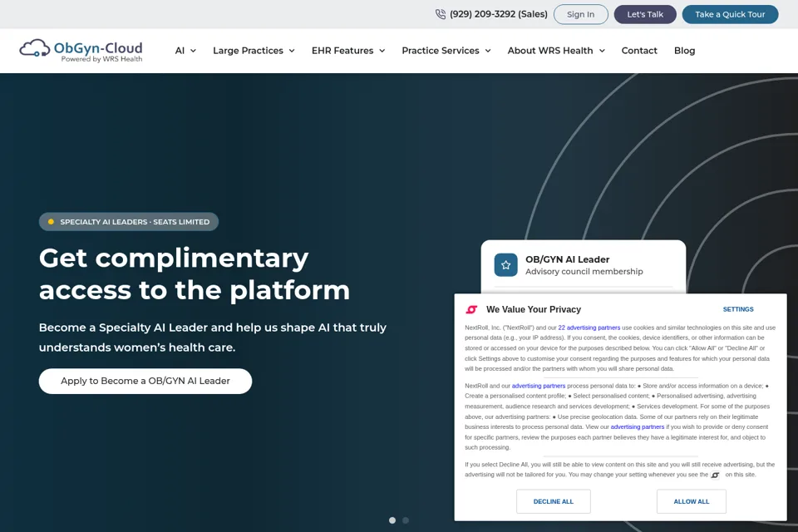Viewport: 798px width, 532px height.
Task: Expand the Practice Services dropdown arrow
Action: click(x=488, y=51)
